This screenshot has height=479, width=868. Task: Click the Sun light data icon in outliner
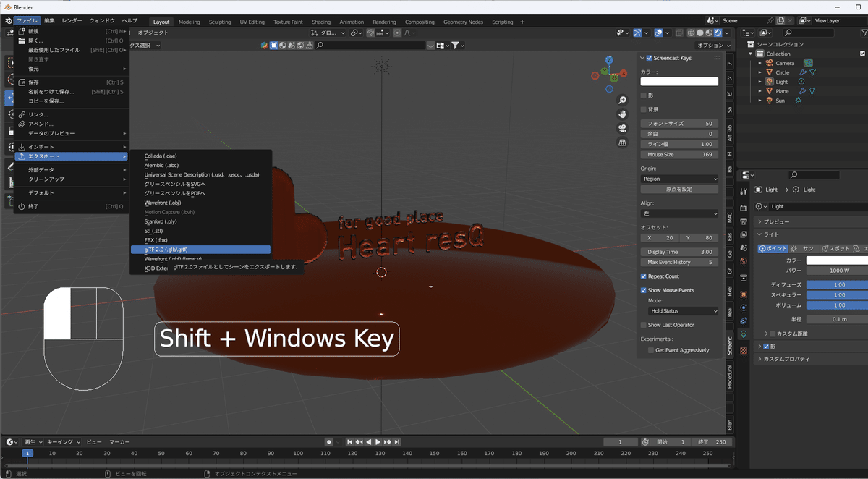pyautogui.click(x=799, y=101)
